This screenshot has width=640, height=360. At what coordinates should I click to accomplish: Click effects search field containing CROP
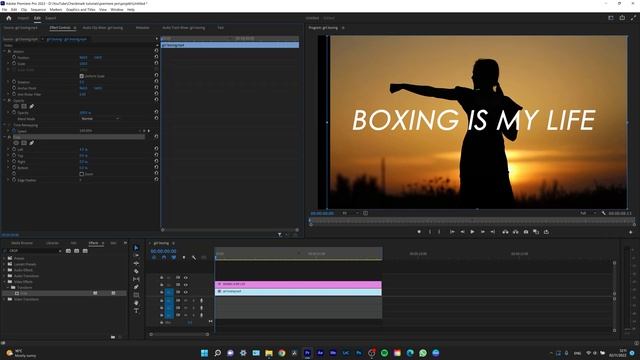coord(33,251)
